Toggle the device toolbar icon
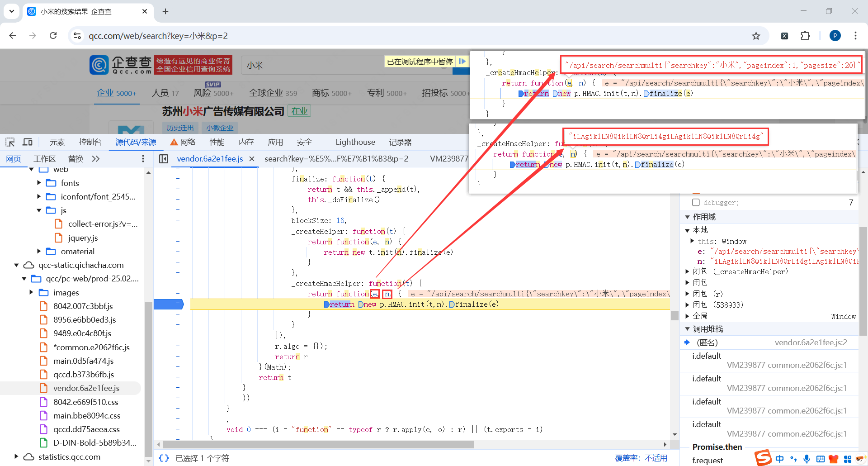Viewport: 868px width, 466px height. tap(28, 142)
